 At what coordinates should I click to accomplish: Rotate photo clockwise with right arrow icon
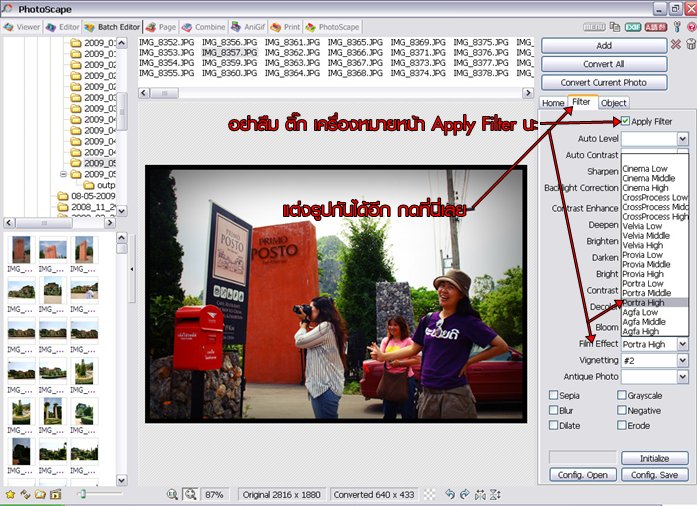tap(465, 494)
